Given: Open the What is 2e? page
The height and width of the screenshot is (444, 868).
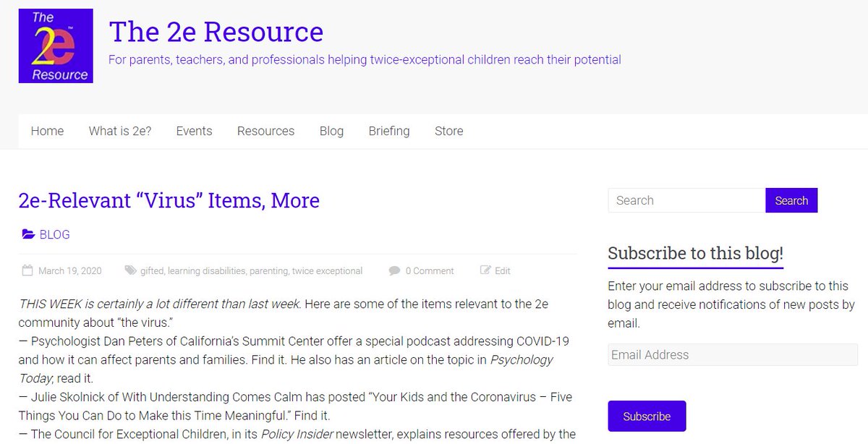Looking at the screenshot, I should point(120,131).
